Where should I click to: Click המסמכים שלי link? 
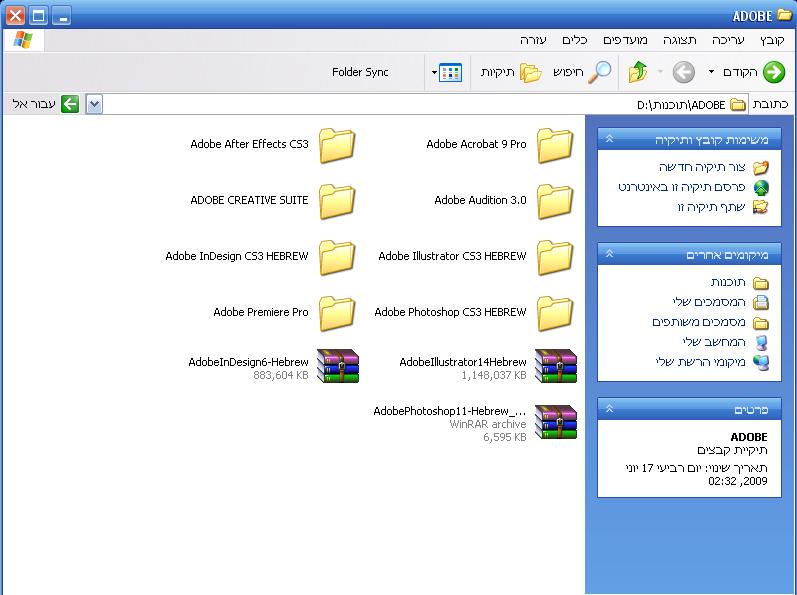click(709, 302)
